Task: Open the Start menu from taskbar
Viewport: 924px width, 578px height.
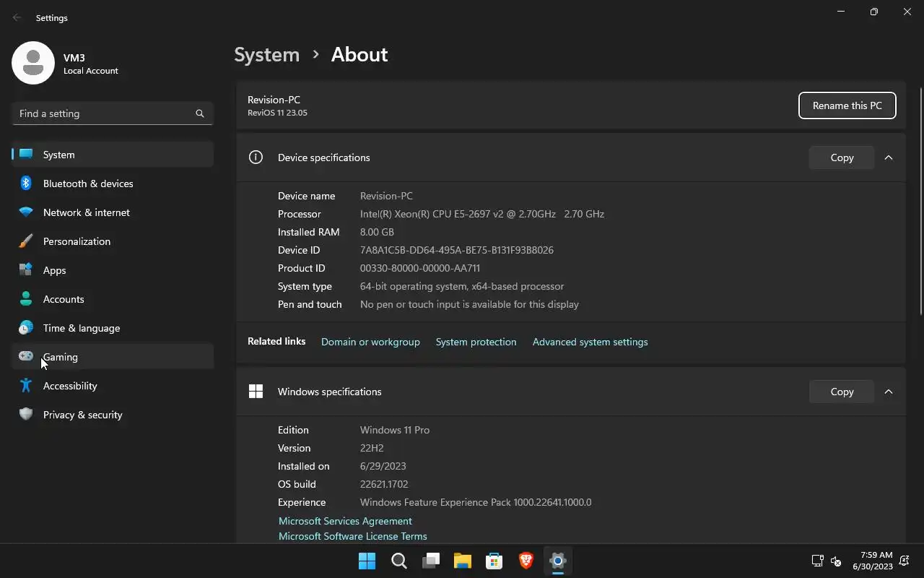Action: point(367,561)
